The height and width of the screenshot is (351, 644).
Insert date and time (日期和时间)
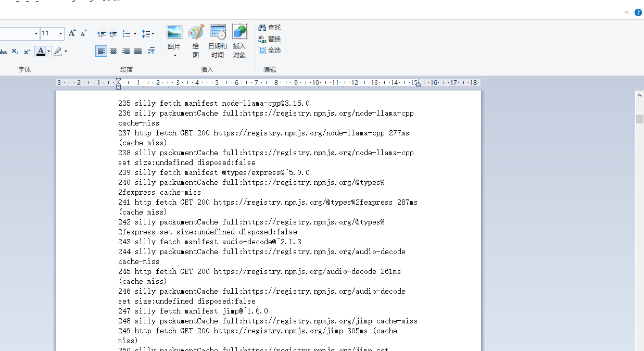(x=218, y=41)
